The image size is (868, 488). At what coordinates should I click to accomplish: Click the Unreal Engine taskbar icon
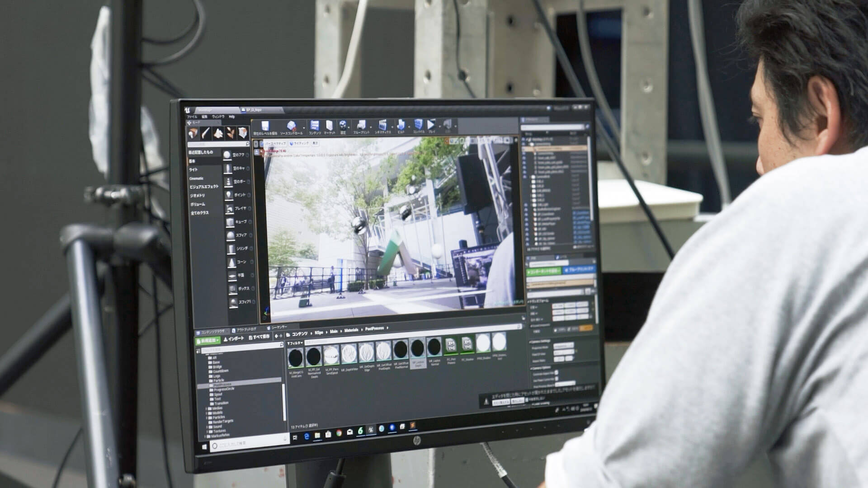371,430
